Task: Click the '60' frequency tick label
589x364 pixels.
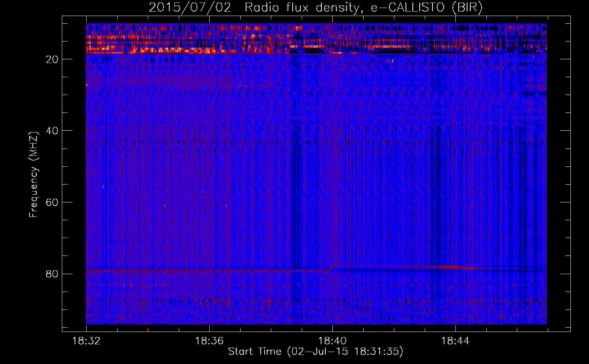Action: 52,202
